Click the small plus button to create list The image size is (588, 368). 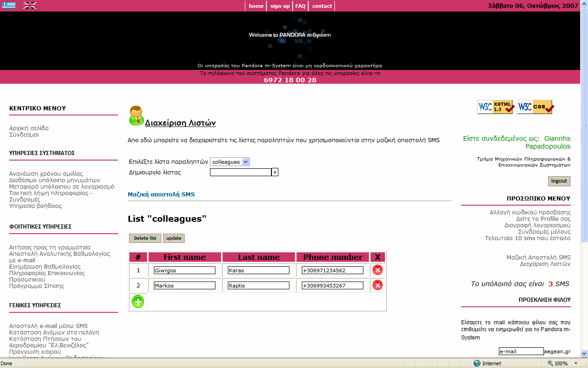pos(275,172)
